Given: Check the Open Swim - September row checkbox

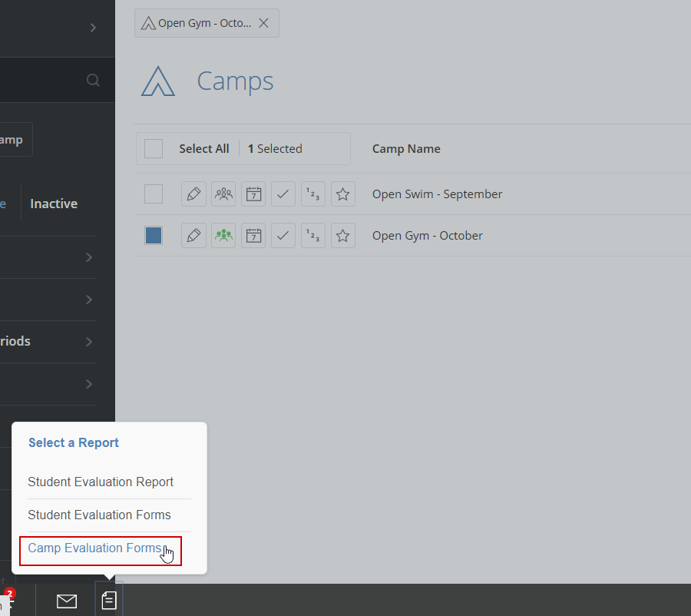Looking at the screenshot, I should pyautogui.click(x=154, y=194).
